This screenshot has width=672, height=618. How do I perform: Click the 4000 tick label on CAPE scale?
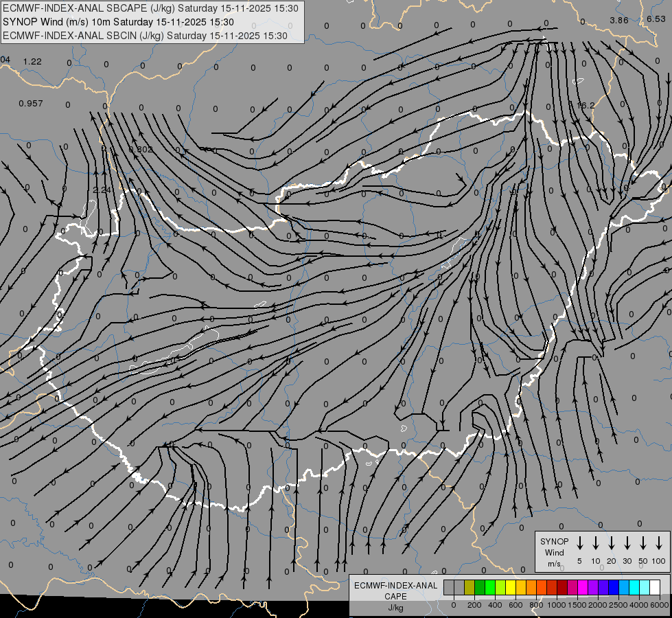click(639, 605)
